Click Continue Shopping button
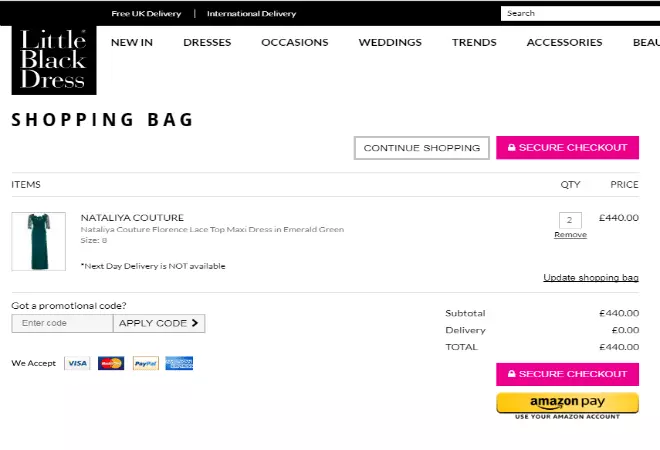The height and width of the screenshot is (450, 660). 421,148
